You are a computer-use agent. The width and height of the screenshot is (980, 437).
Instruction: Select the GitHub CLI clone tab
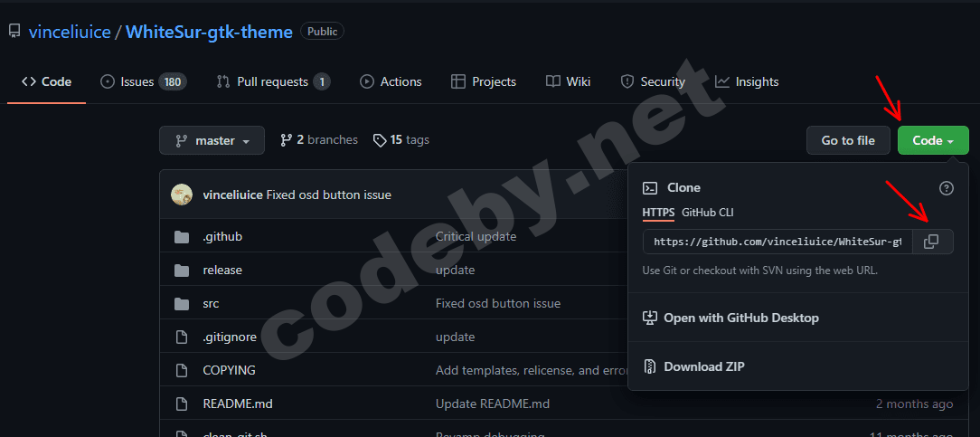[x=708, y=213]
